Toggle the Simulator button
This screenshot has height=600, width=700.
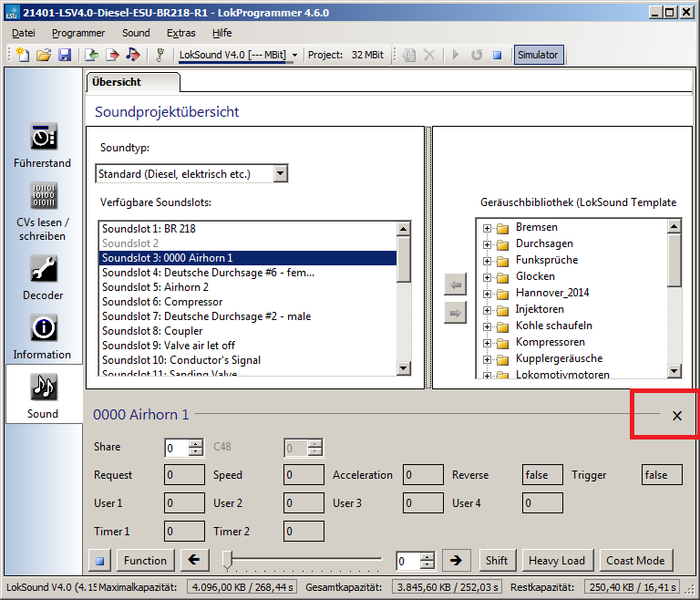pos(538,55)
